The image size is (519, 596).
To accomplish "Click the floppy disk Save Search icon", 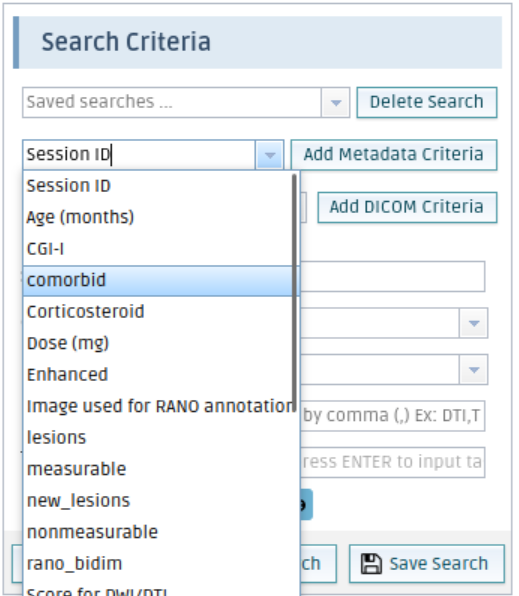I will click(x=371, y=563).
